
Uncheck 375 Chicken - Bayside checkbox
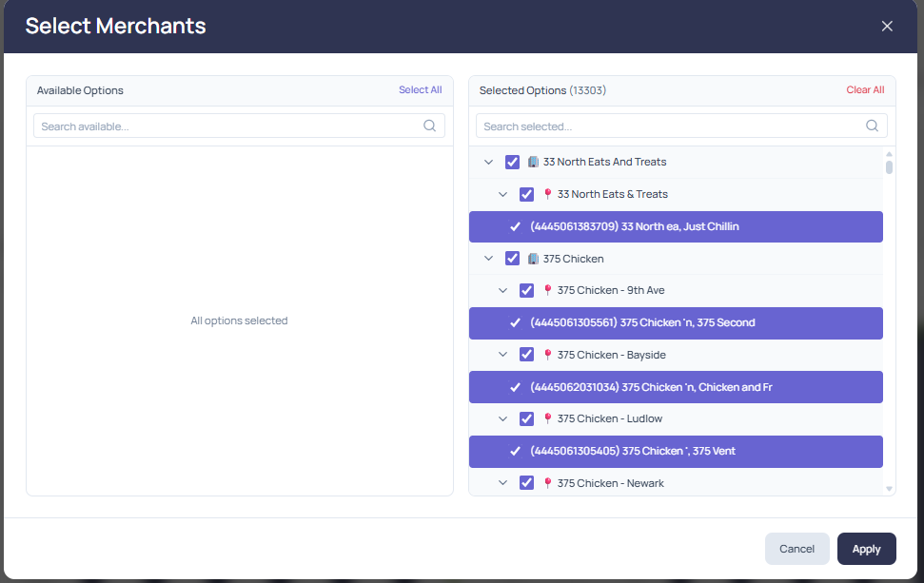pyautogui.click(x=526, y=355)
